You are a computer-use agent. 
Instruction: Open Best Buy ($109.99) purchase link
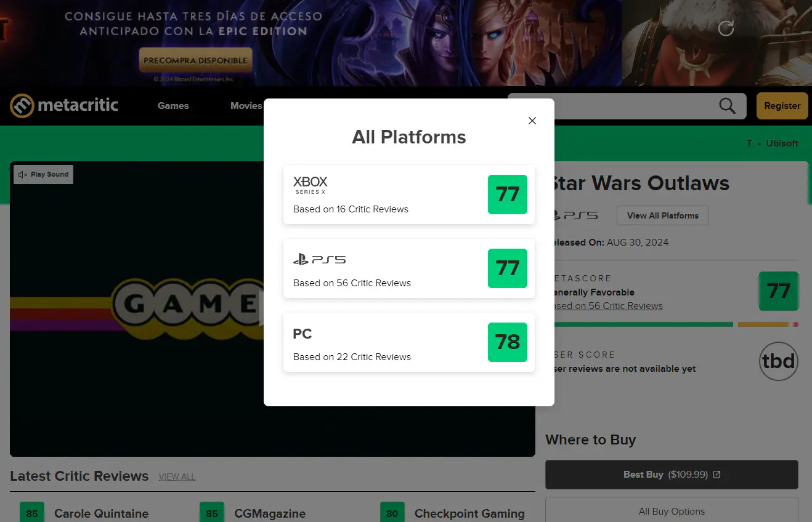[672, 475]
